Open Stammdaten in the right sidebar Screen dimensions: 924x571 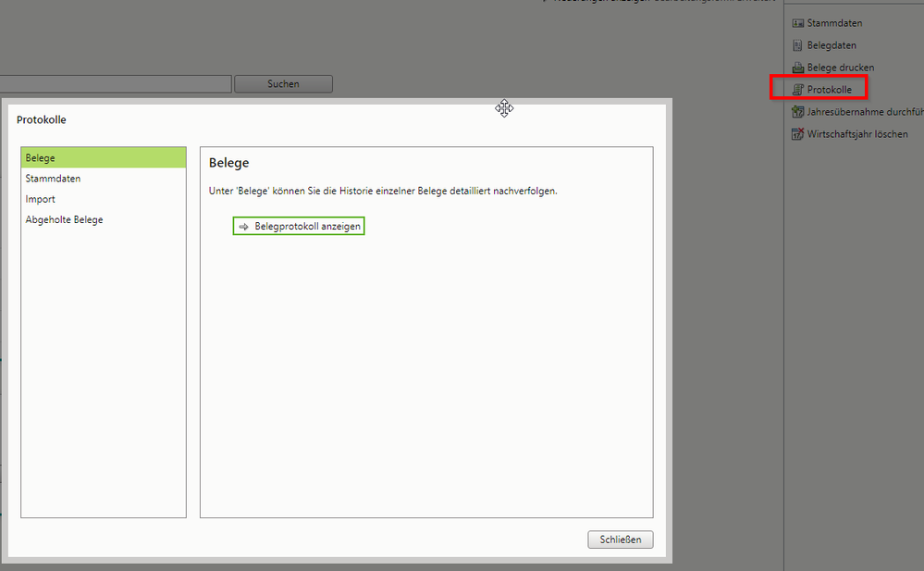(x=834, y=23)
